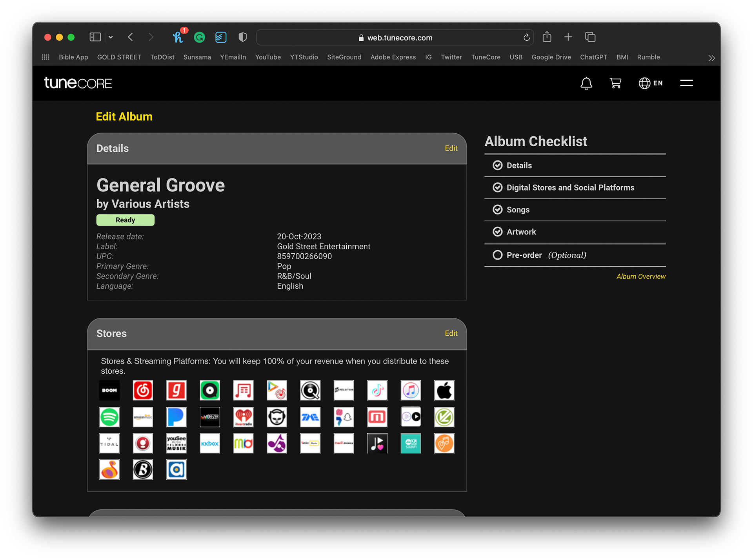Click the Beatport B store icon
Viewport: 753px width, 560px height.
[143, 470]
